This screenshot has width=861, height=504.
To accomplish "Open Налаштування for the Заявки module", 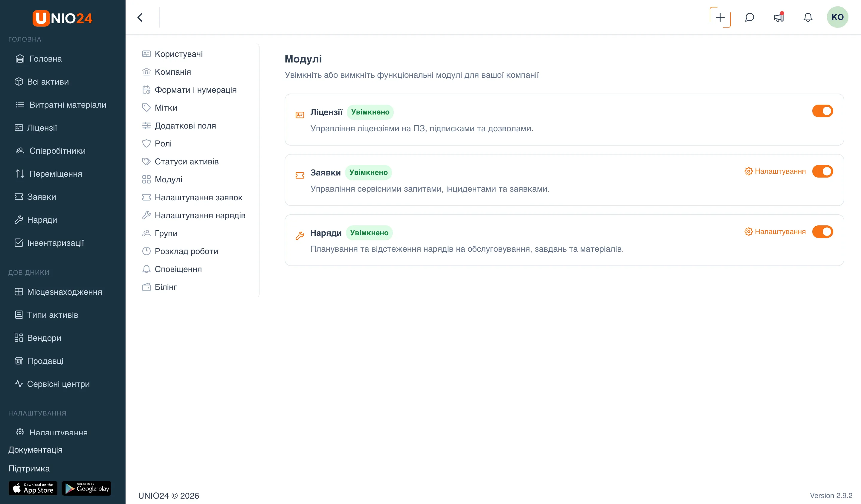I will (775, 171).
